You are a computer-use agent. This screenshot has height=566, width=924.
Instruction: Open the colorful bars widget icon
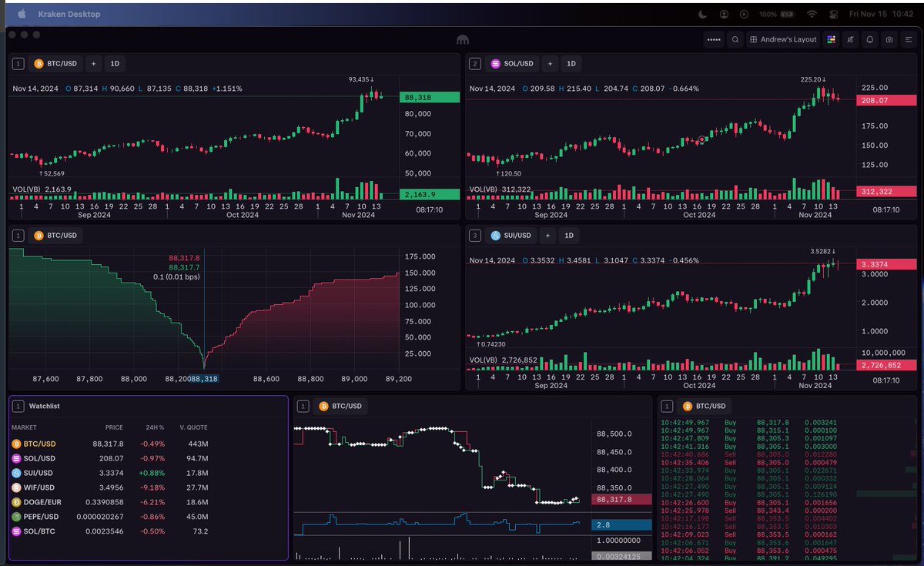(832, 39)
